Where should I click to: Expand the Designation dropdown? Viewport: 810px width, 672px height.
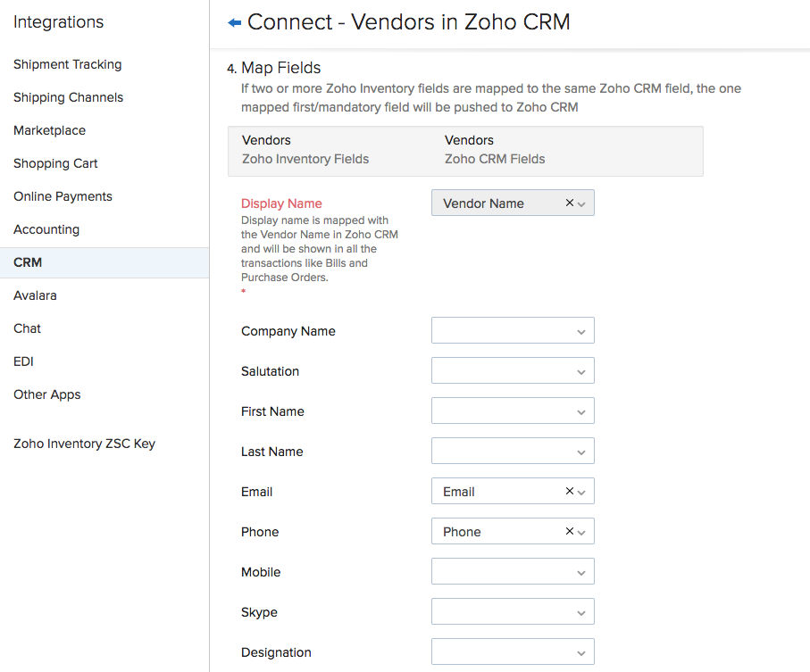(513, 651)
